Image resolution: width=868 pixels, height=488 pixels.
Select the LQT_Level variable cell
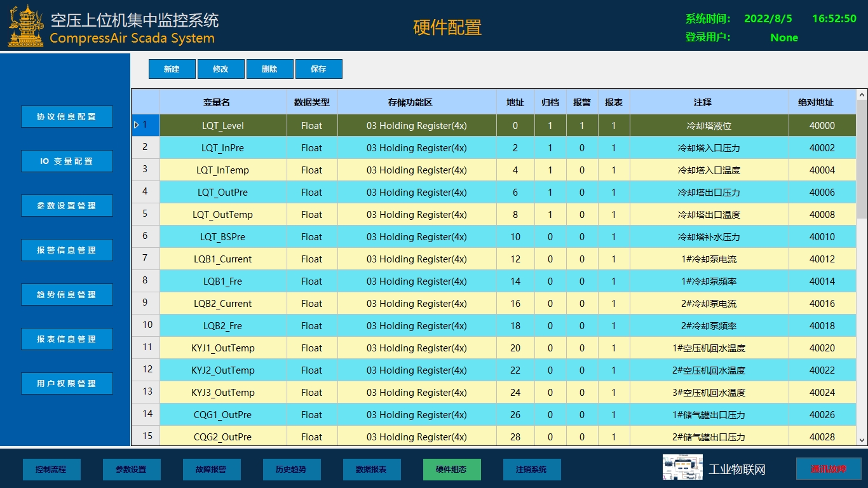(223, 126)
